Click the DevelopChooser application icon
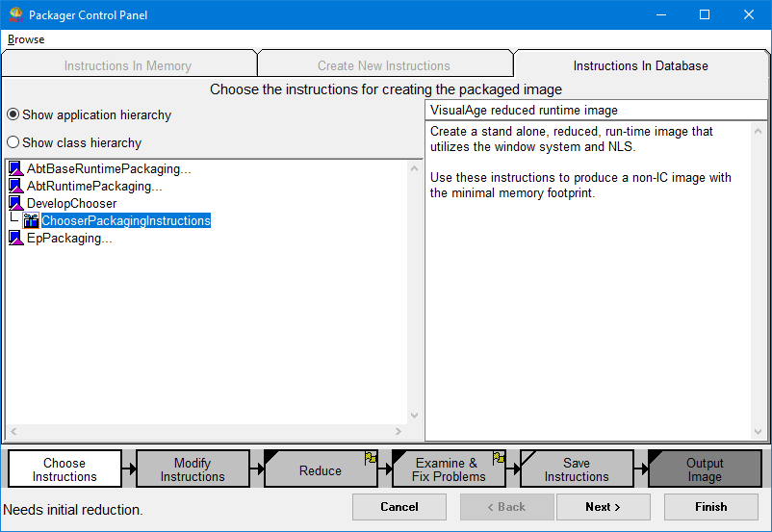 pos(15,204)
